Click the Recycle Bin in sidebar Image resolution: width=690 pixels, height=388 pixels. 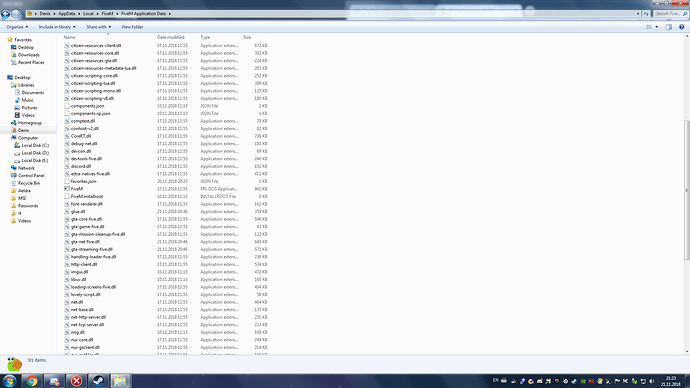pyautogui.click(x=29, y=183)
